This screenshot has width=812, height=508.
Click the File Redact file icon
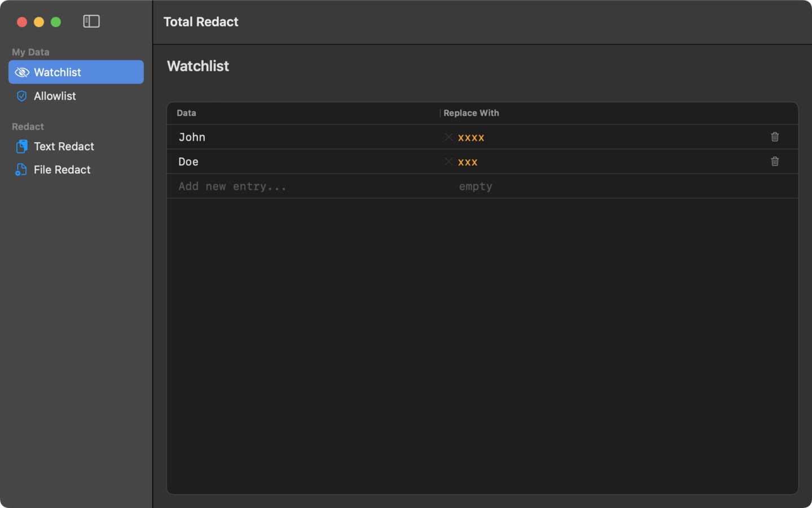point(21,170)
